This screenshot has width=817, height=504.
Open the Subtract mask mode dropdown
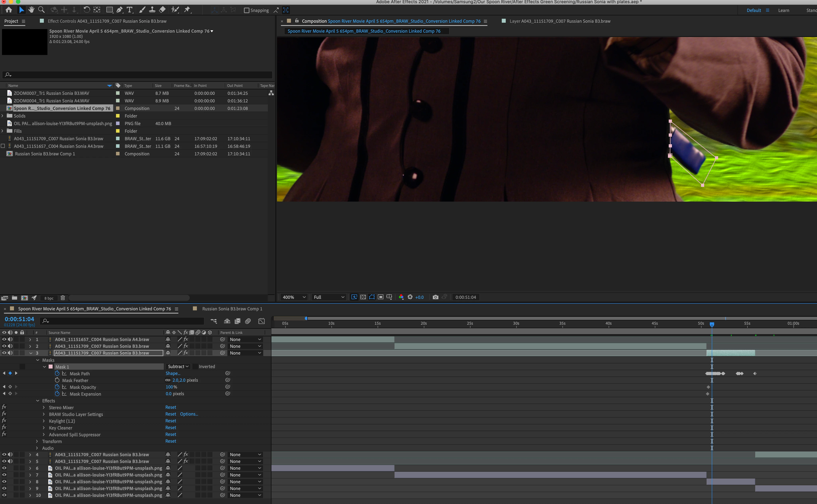[178, 367]
